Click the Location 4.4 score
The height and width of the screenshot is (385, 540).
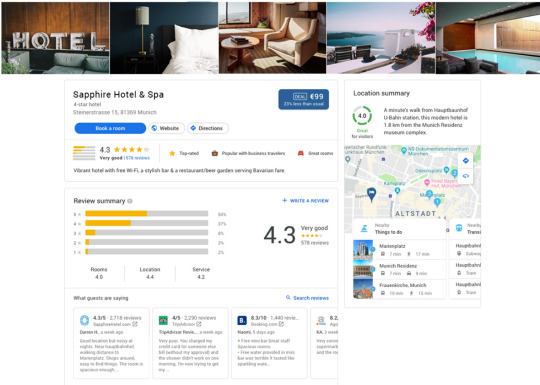point(150,273)
